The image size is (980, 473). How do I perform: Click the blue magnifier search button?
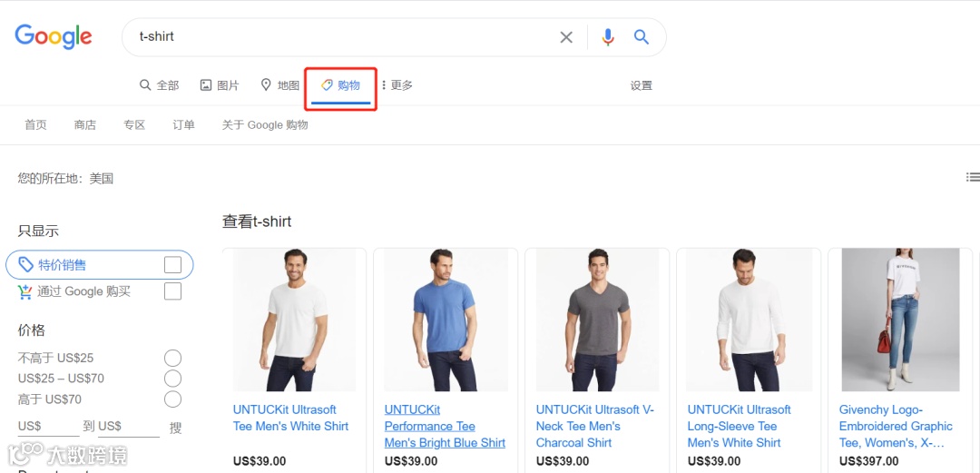pyautogui.click(x=642, y=37)
